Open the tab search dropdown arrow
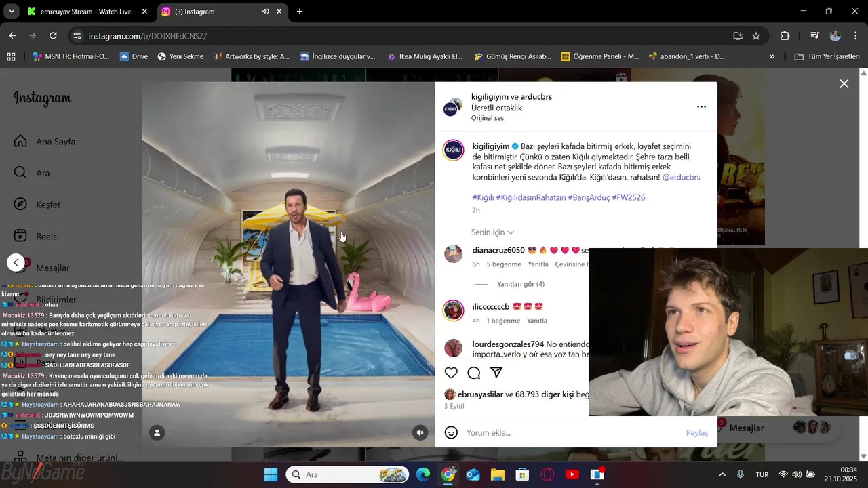 (11, 12)
